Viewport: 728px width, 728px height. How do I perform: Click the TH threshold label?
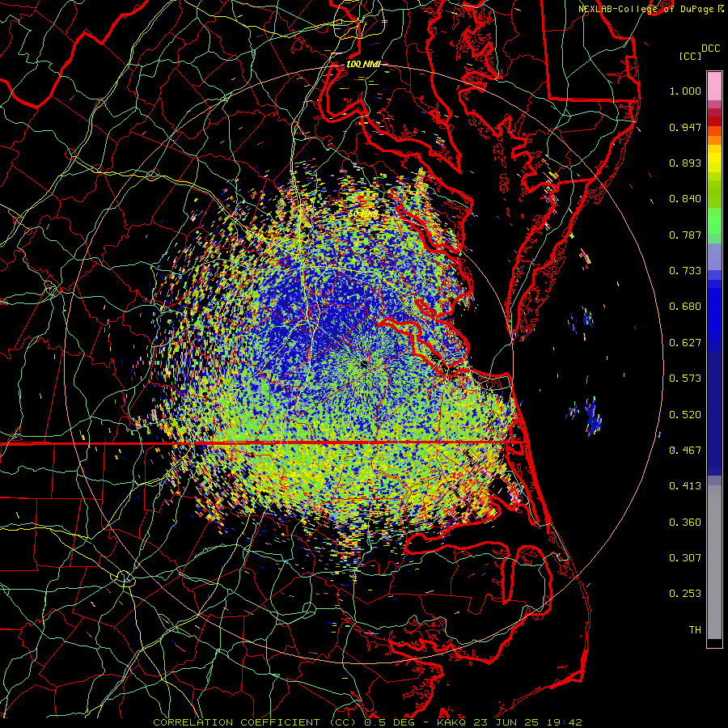click(695, 630)
